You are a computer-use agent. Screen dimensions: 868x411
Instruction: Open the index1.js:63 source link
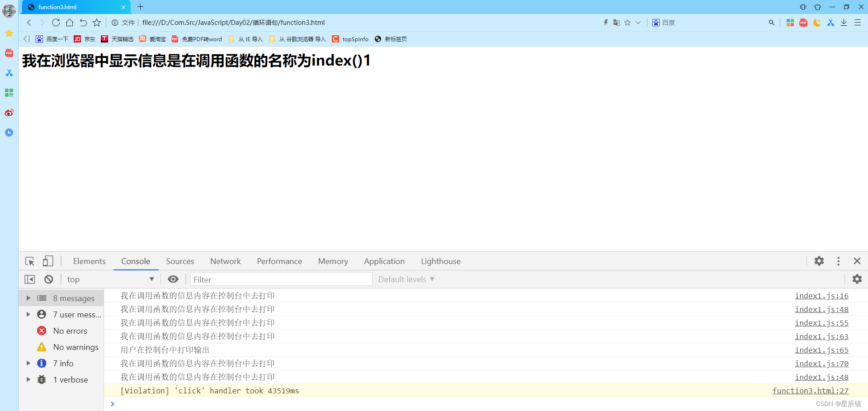tap(821, 336)
